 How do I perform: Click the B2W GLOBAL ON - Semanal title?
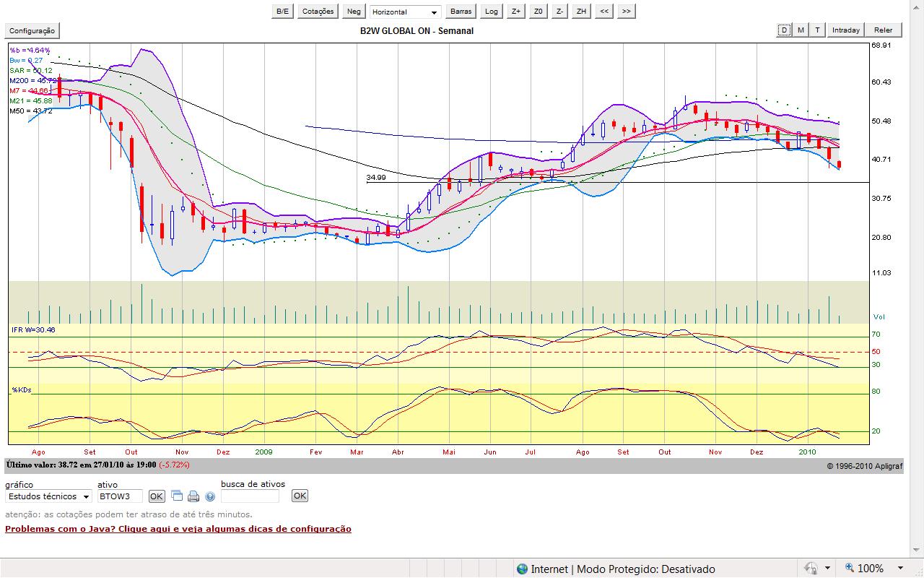pyautogui.click(x=417, y=31)
